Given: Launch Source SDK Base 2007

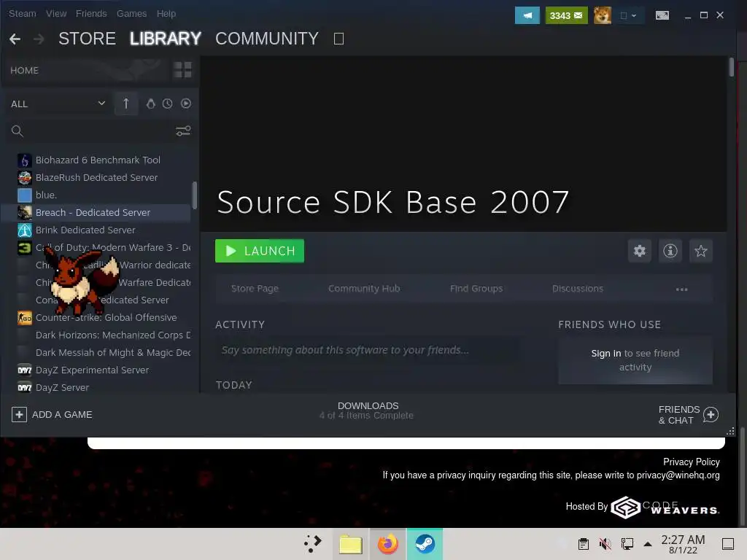Looking at the screenshot, I should pyautogui.click(x=260, y=251).
